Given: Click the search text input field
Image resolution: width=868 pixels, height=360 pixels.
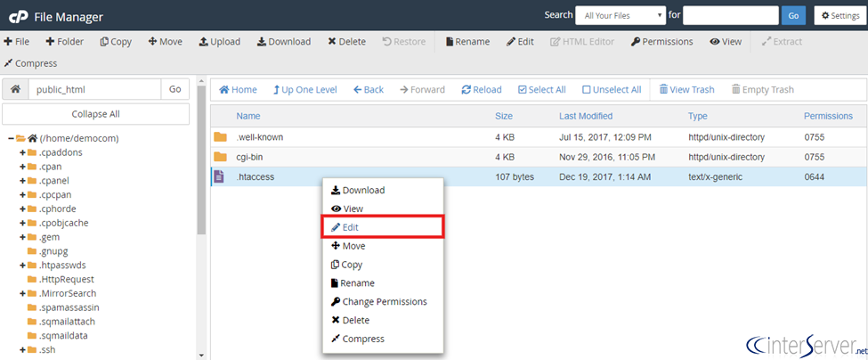Looking at the screenshot, I should click(731, 15).
